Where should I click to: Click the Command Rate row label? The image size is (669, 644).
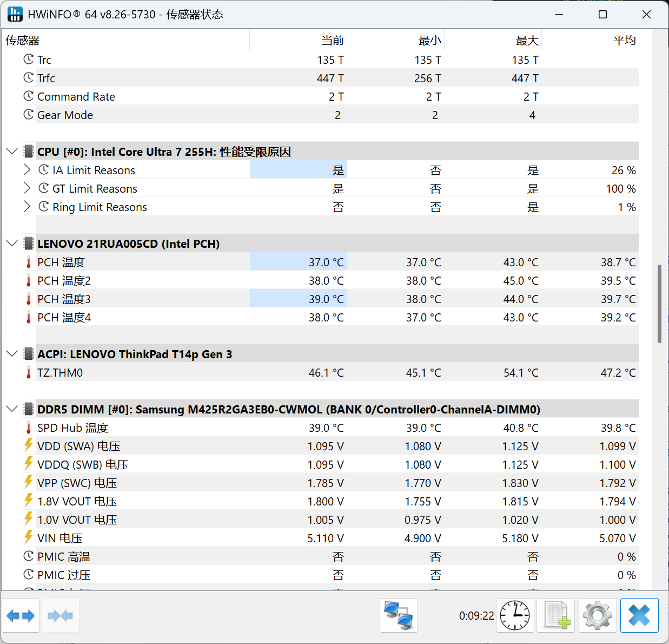(x=76, y=97)
